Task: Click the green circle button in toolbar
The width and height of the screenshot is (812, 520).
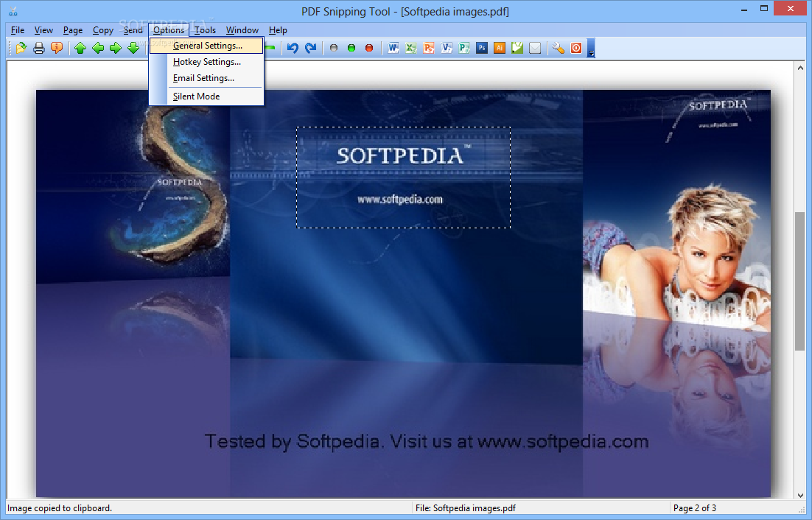Action: (x=351, y=48)
